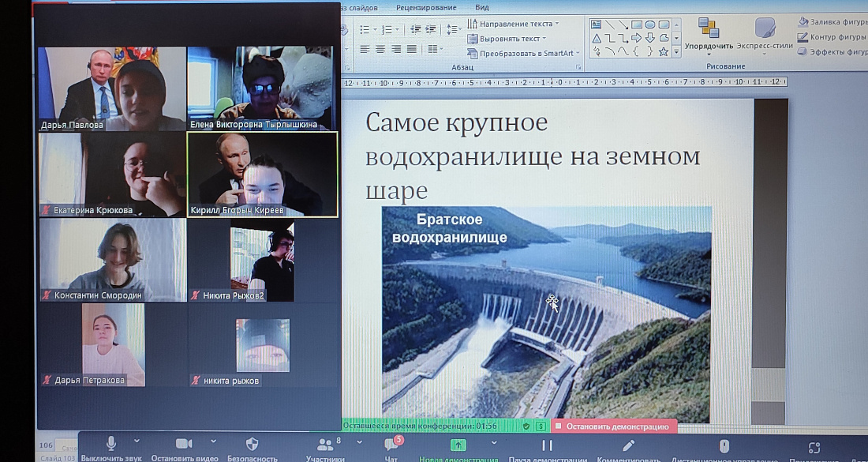Start a new screen share (green arrow)

tap(458, 445)
